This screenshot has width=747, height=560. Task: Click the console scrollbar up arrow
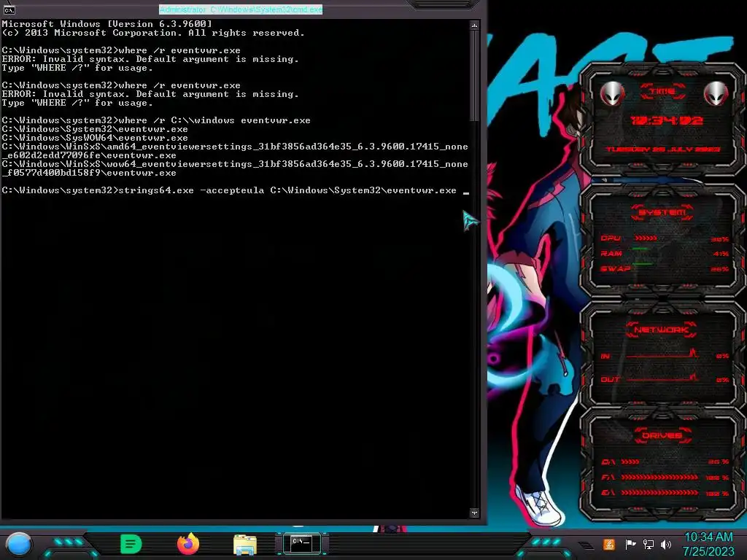tap(474, 26)
